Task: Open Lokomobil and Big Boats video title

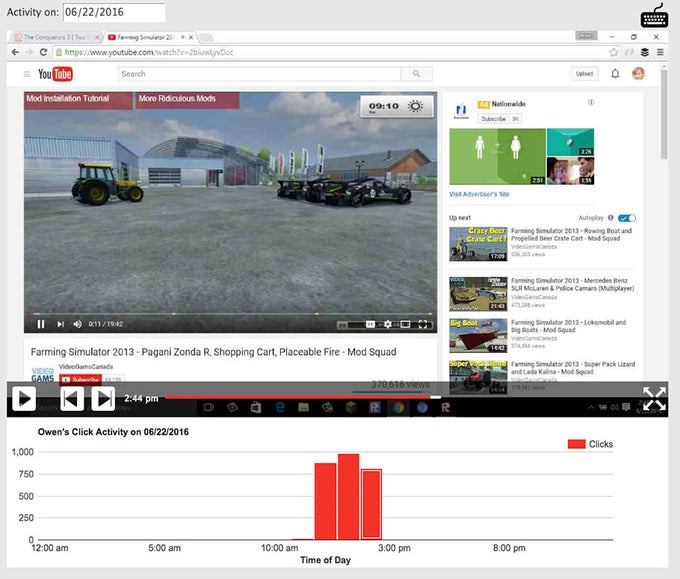Action: 568,326
